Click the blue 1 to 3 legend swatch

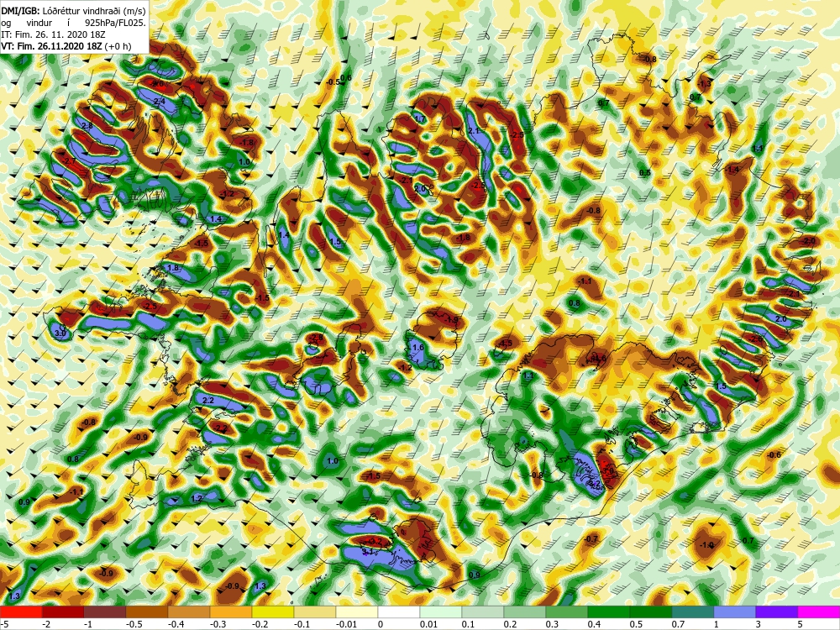[735, 612]
